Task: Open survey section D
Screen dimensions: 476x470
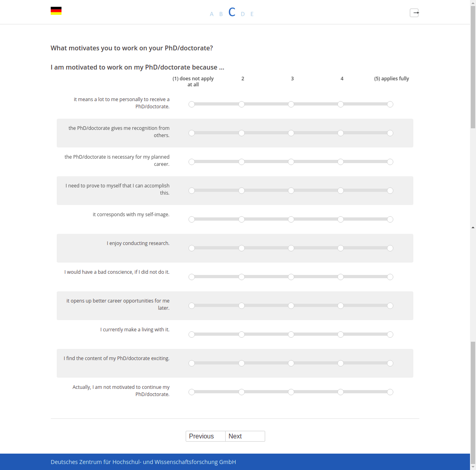Action: point(242,14)
